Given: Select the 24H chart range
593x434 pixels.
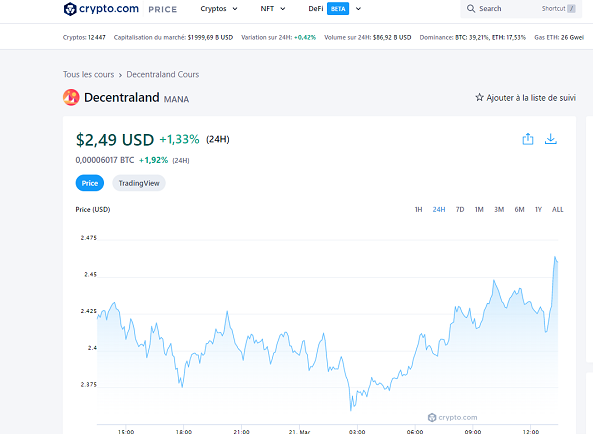Looking at the screenshot, I should (439, 209).
